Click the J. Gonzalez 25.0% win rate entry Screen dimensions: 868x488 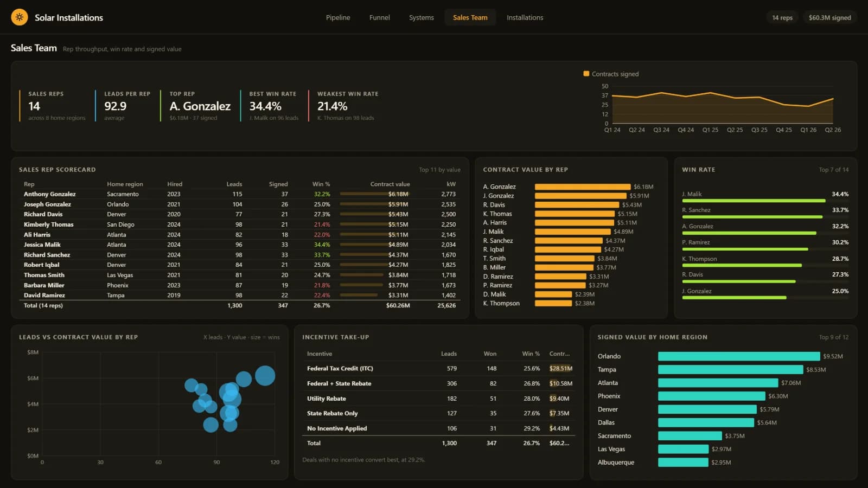click(765, 293)
